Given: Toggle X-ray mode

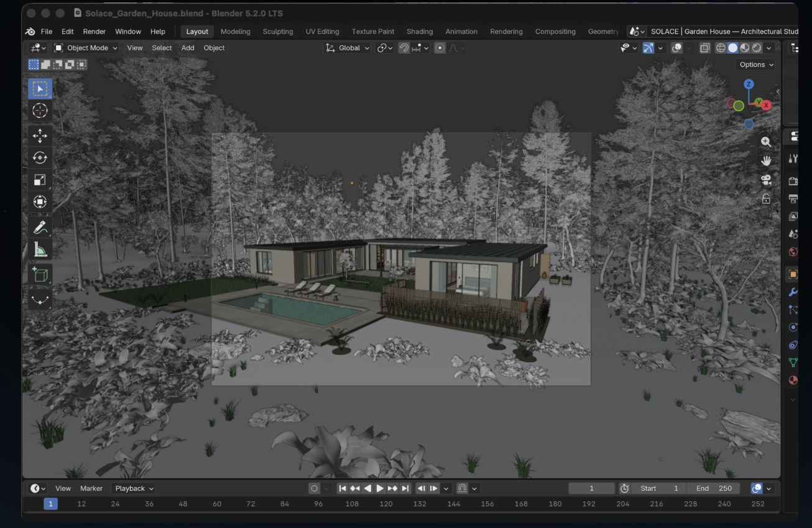Looking at the screenshot, I should click(705, 48).
